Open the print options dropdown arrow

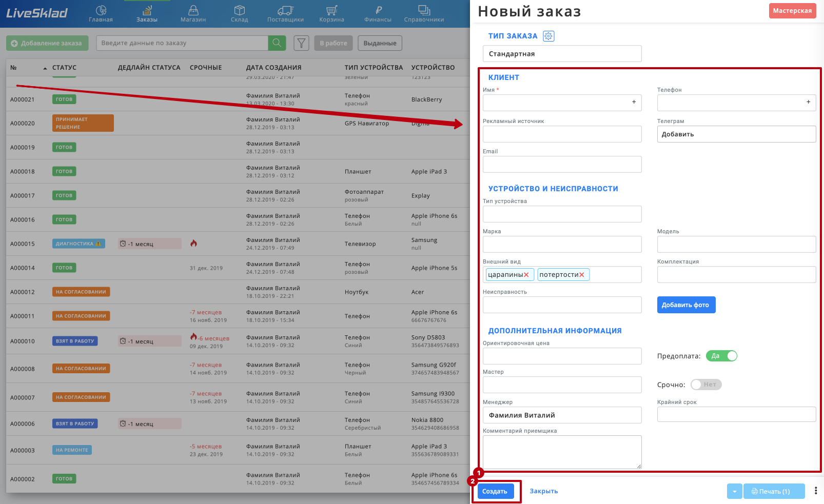click(734, 491)
